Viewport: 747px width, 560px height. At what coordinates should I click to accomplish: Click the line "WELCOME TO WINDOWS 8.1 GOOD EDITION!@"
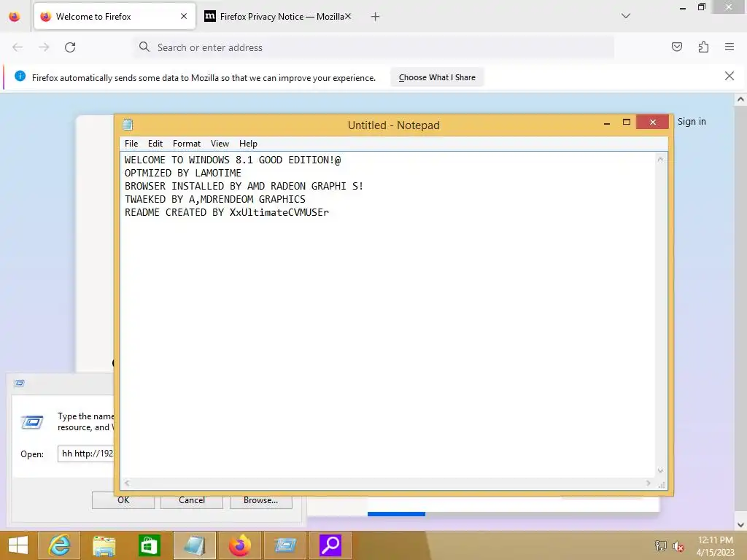tap(233, 160)
